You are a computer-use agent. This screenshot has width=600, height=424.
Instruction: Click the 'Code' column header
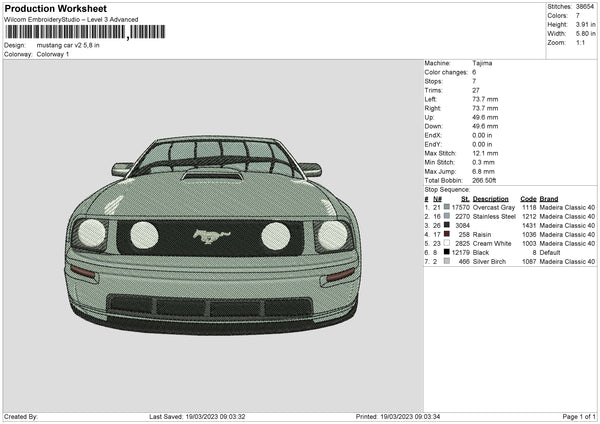(528, 199)
